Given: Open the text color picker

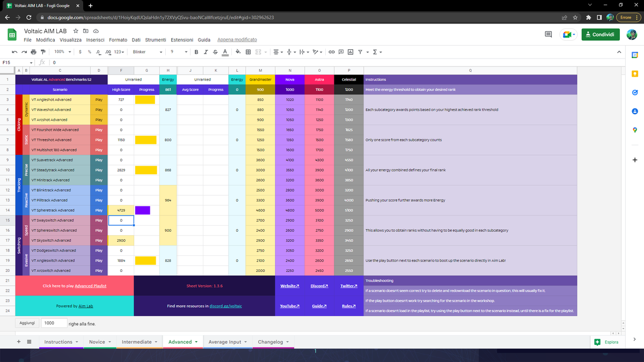Looking at the screenshot, I should click(x=225, y=52).
